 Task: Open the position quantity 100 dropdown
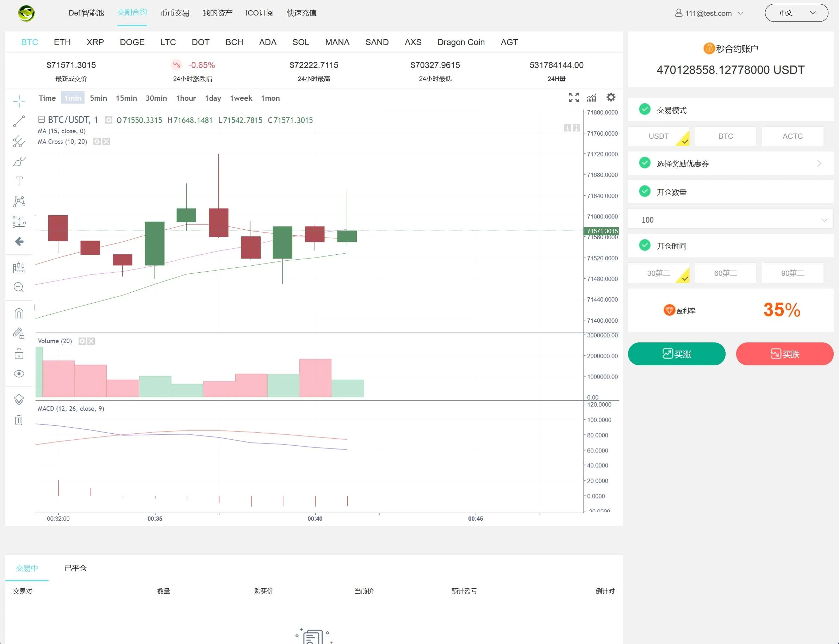coord(730,219)
